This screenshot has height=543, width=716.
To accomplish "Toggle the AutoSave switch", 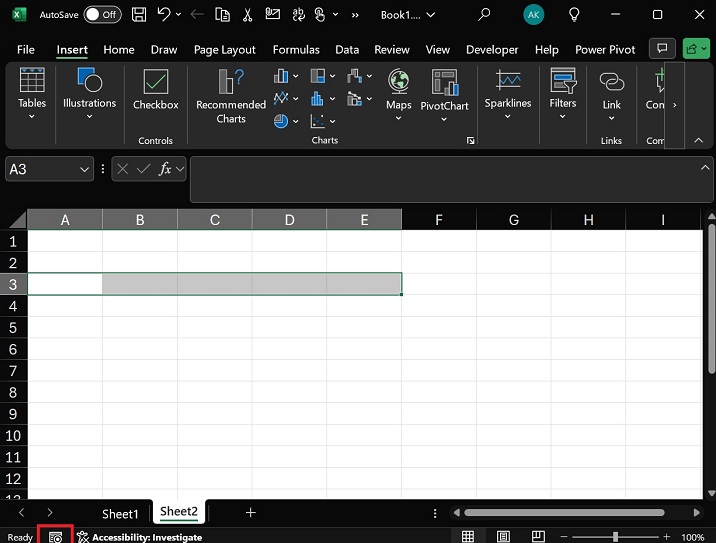I will pyautogui.click(x=102, y=15).
